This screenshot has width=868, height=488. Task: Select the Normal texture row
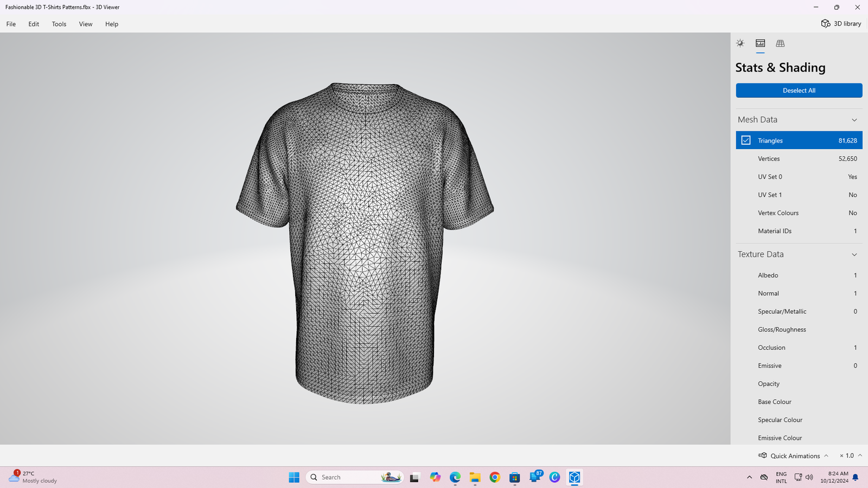click(799, 293)
